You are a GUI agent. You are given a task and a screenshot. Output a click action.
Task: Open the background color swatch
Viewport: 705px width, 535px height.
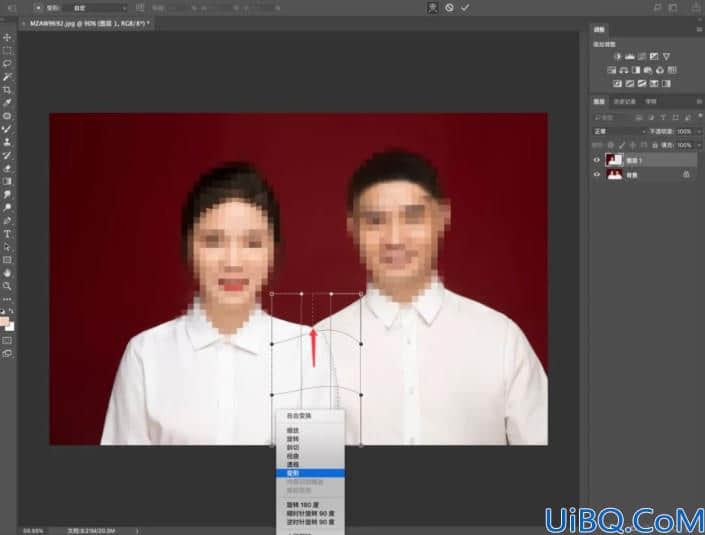point(10,327)
